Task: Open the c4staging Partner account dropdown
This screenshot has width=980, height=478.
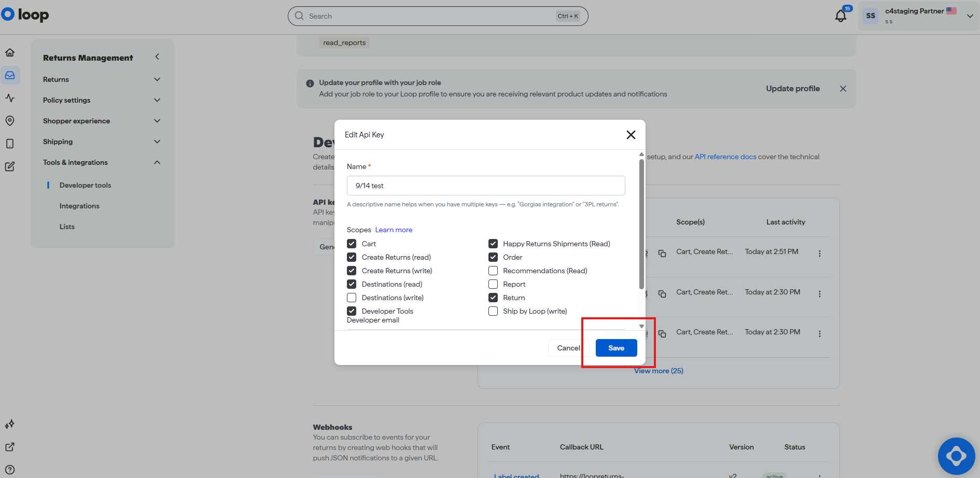Action: coord(918,16)
